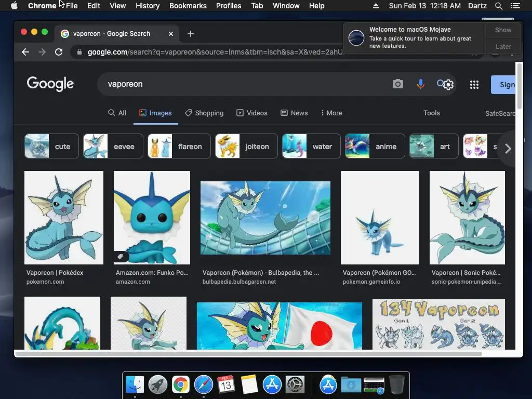The width and height of the screenshot is (532, 399).
Task: Click the padlock site info icon
Action: coord(79,52)
